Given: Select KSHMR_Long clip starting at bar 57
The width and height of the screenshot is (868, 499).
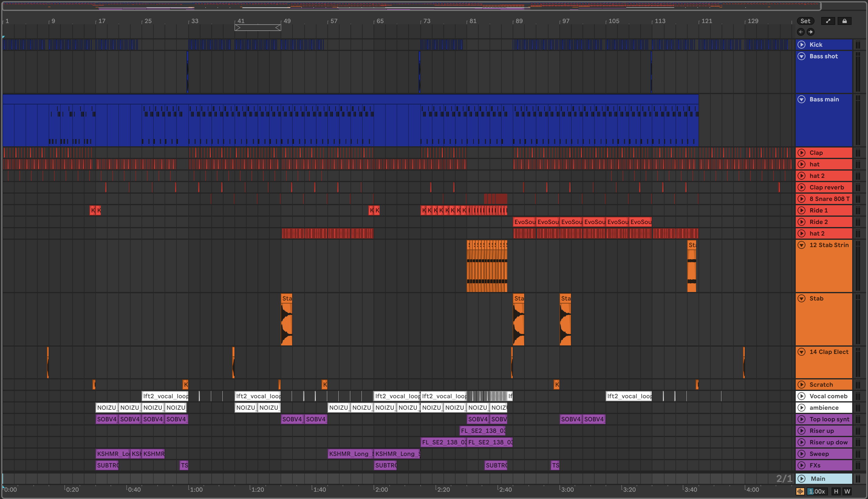Looking at the screenshot, I should [350, 454].
